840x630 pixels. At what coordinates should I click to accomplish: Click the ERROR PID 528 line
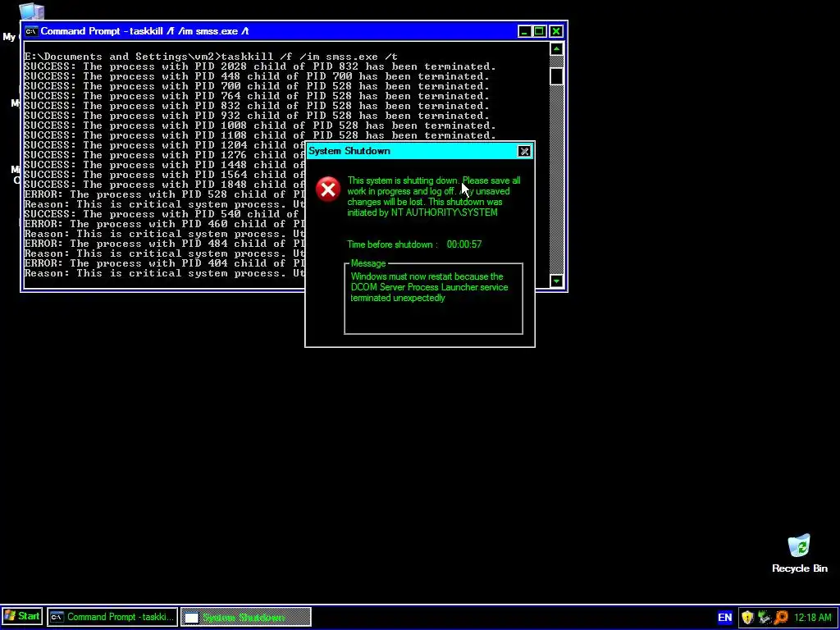(164, 194)
